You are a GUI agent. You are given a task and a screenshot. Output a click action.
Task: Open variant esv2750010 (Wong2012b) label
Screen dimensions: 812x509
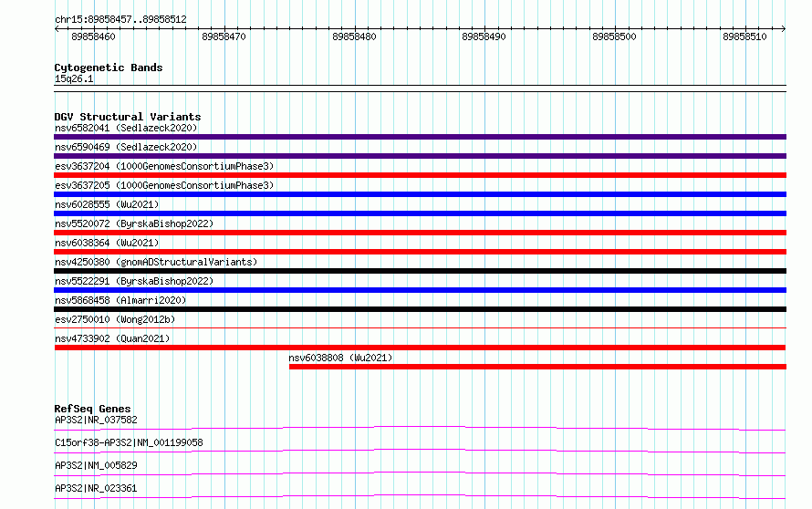tap(115, 319)
